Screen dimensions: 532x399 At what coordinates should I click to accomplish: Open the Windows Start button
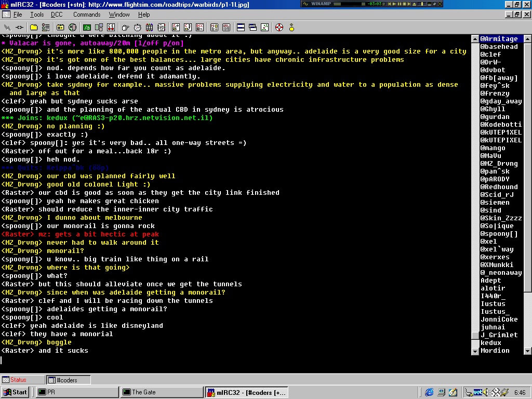point(15,392)
